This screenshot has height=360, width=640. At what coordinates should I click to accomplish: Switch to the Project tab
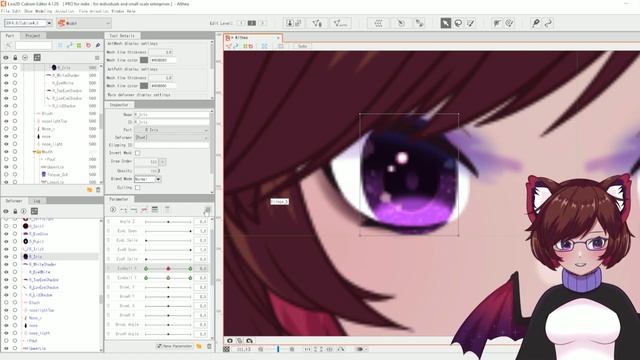(x=33, y=36)
